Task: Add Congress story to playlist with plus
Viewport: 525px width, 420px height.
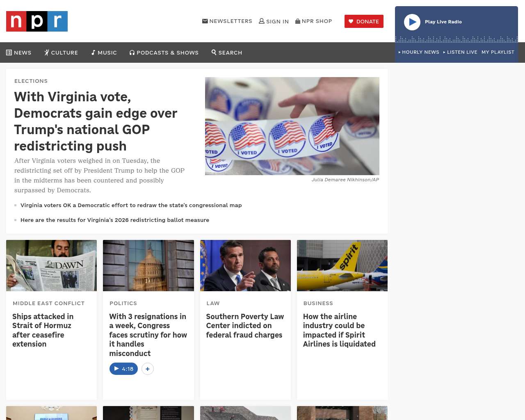Action: (x=148, y=369)
